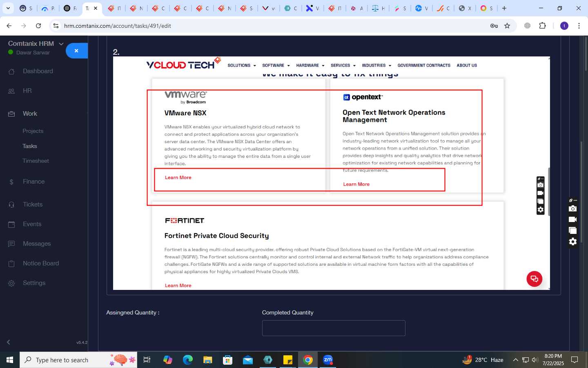Click the Dawar Sarwar user name
The image size is (588, 368).
[x=33, y=53]
